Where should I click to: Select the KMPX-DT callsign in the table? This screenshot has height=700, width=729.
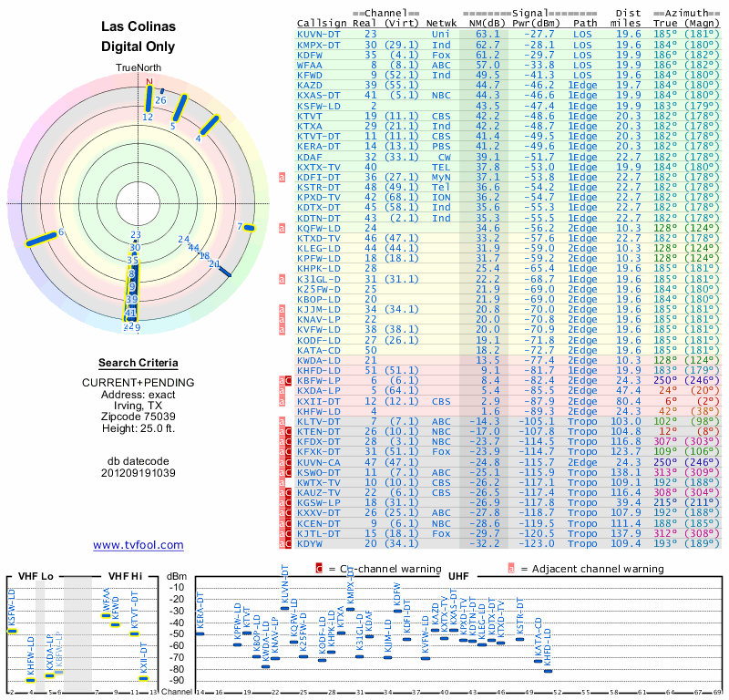tap(318, 45)
